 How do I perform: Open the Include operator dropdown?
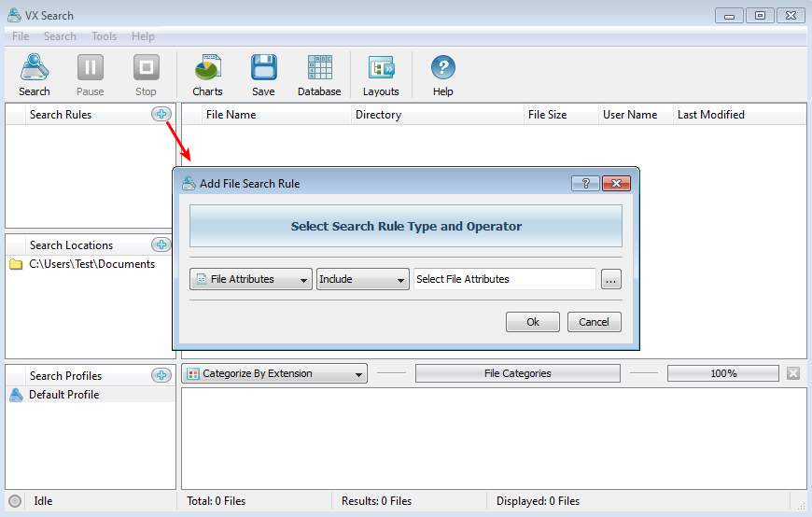coord(362,279)
